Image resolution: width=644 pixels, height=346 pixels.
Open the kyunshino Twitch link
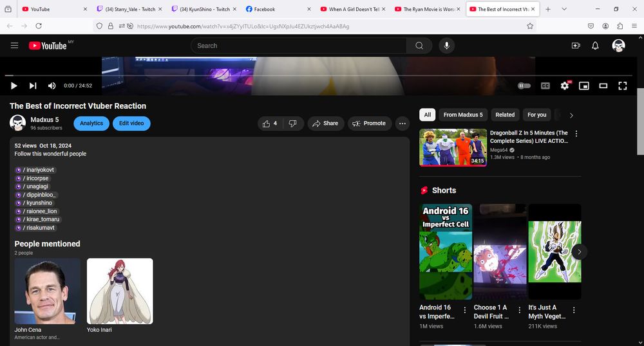(x=34, y=203)
